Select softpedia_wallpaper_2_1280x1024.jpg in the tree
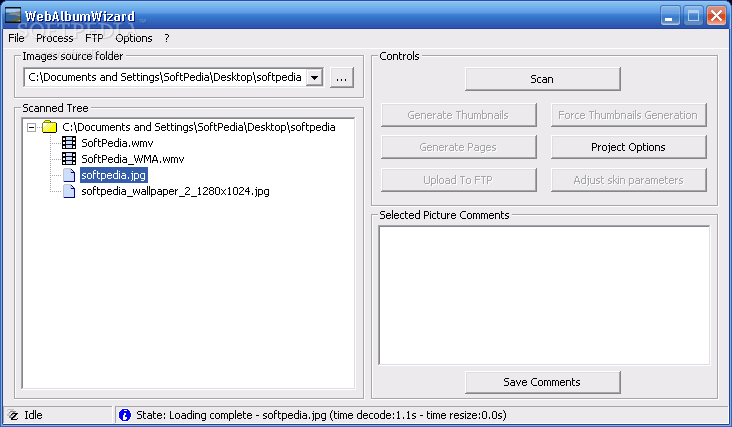The height and width of the screenshot is (427, 732). [x=176, y=191]
